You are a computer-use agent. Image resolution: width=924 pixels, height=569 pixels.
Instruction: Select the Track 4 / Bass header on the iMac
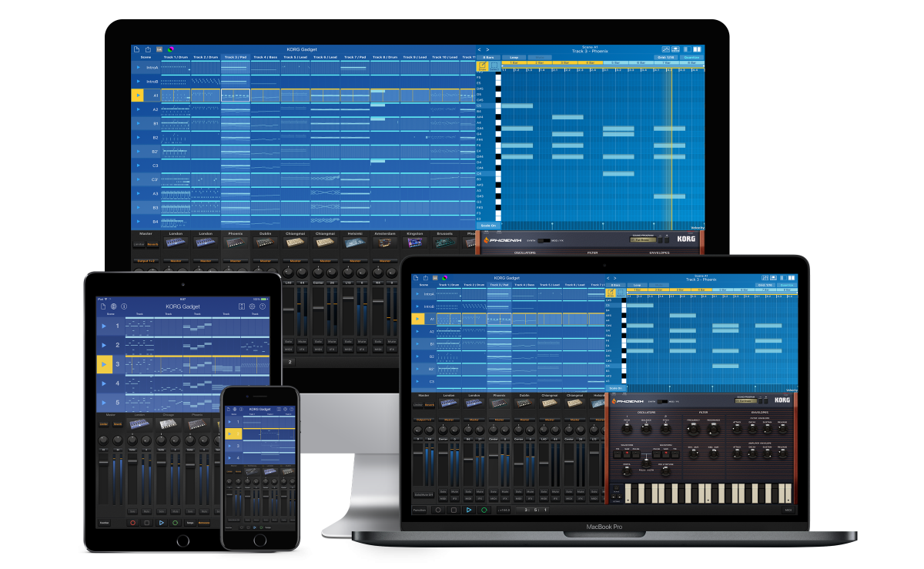266,57
